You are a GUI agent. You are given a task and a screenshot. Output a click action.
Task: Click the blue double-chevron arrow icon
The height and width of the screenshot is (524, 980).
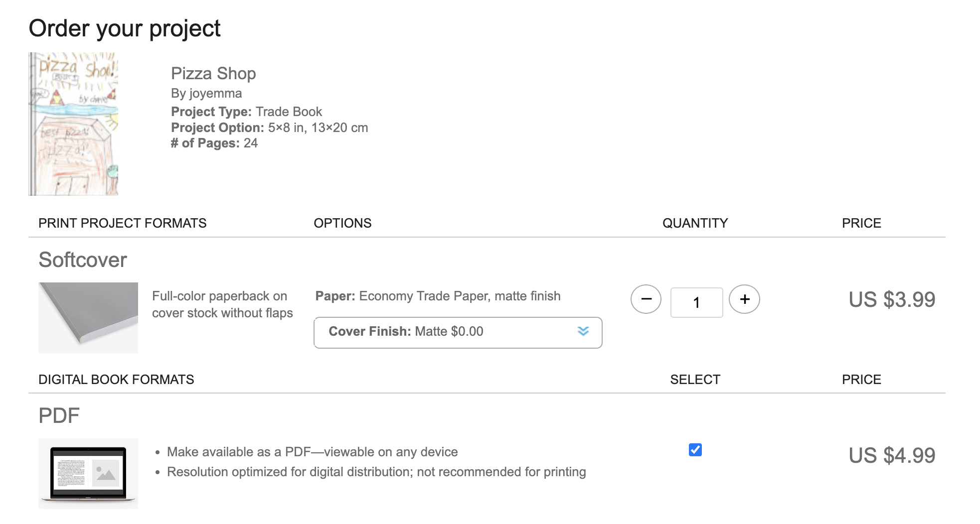coord(583,331)
